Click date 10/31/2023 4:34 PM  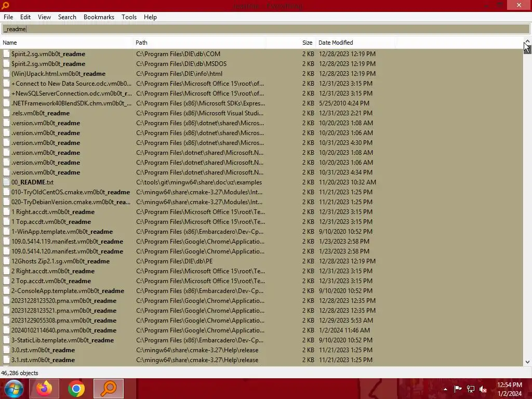pos(345,172)
